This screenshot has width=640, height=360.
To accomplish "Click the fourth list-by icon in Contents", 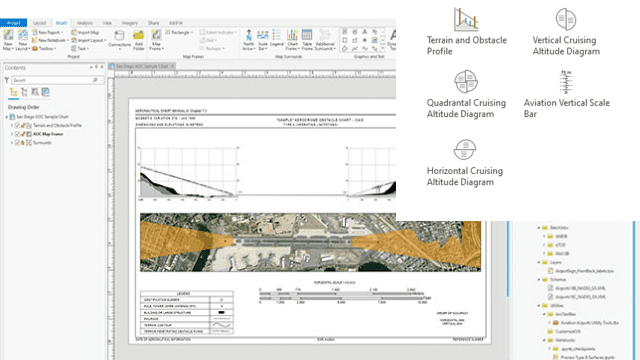I will (45, 92).
